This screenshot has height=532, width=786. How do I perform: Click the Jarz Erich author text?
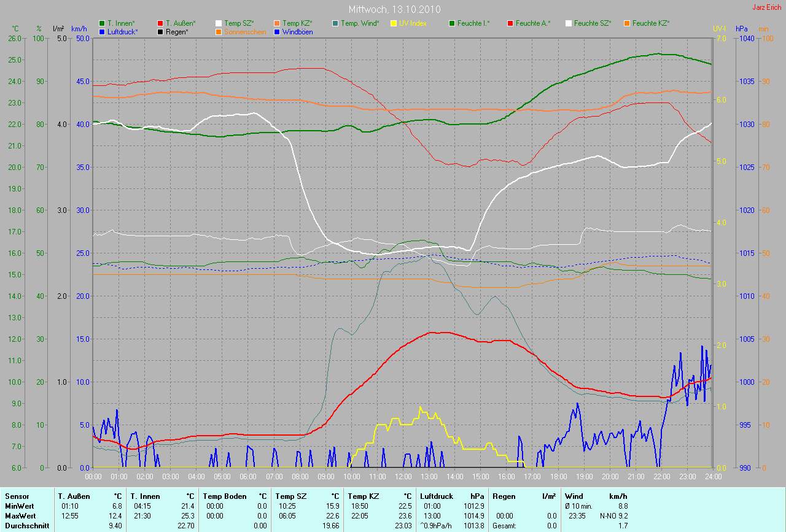tap(768, 7)
